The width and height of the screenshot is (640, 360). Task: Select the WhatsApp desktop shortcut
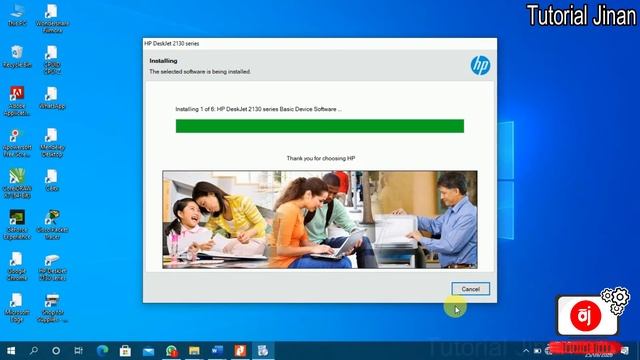click(52, 98)
